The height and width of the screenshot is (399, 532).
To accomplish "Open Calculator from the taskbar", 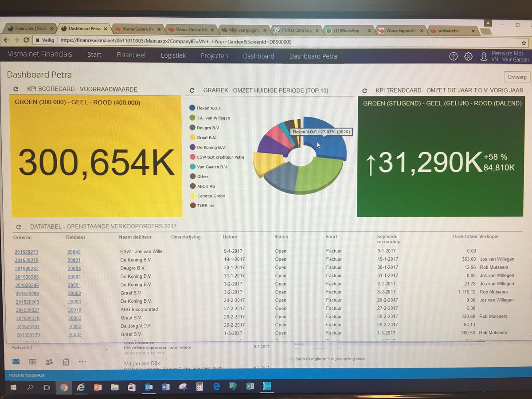I will pos(199,387).
